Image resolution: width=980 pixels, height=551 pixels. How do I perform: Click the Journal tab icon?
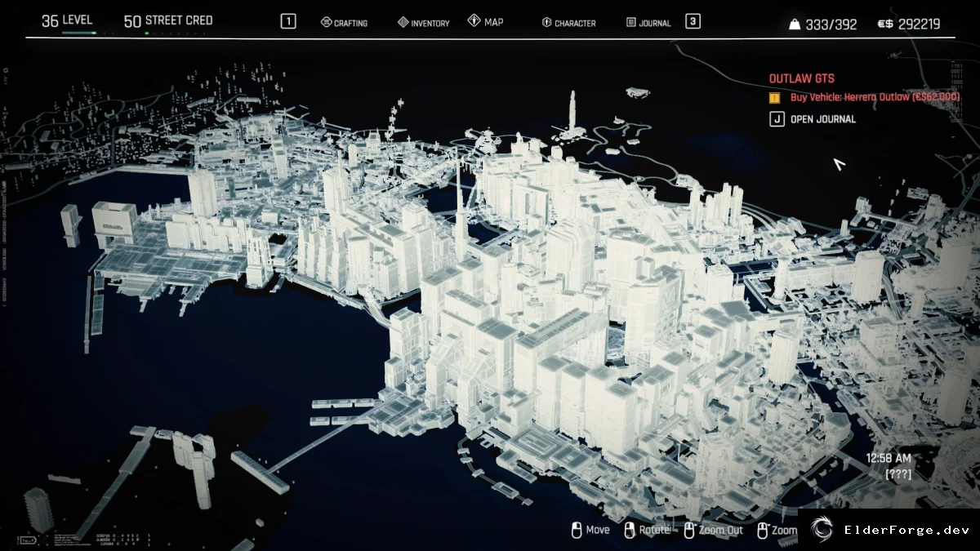[631, 23]
